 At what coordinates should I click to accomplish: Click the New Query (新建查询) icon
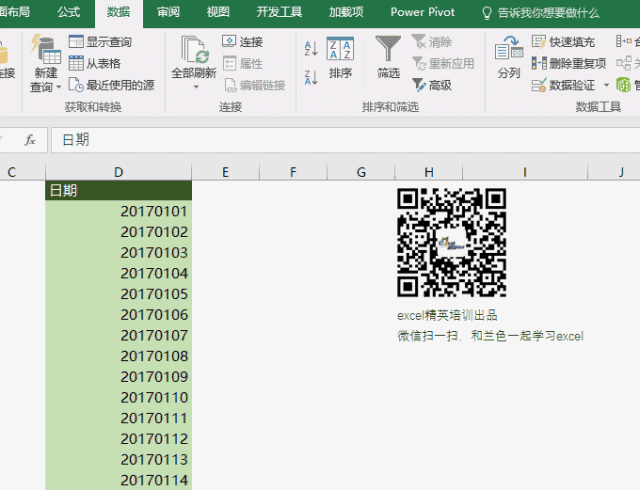pyautogui.click(x=46, y=50)
